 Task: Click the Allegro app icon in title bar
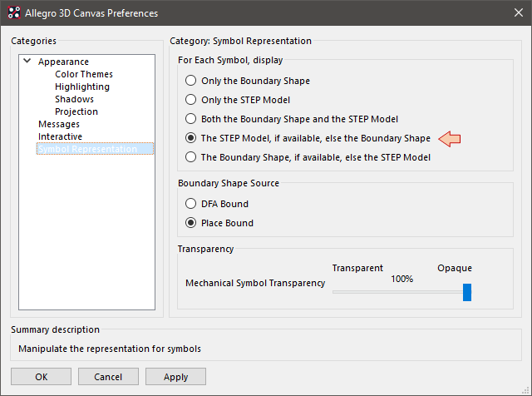click(x=14, y=13)
